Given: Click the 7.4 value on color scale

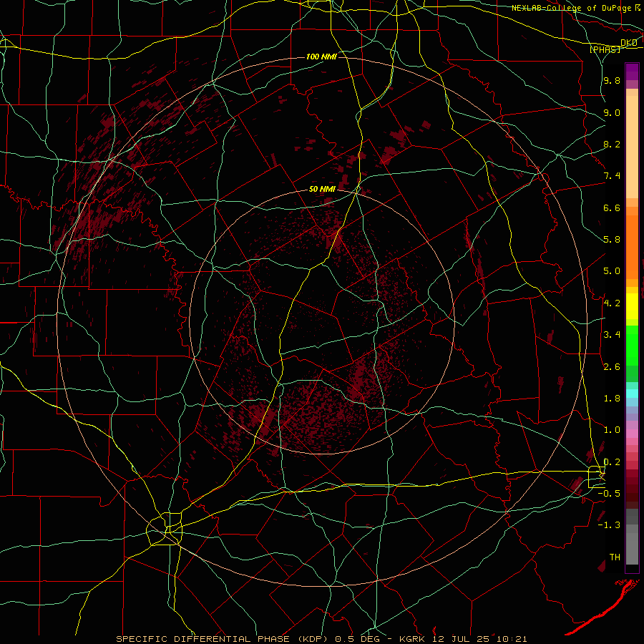Looking at the screenshot, I should [x=612, y=176].
